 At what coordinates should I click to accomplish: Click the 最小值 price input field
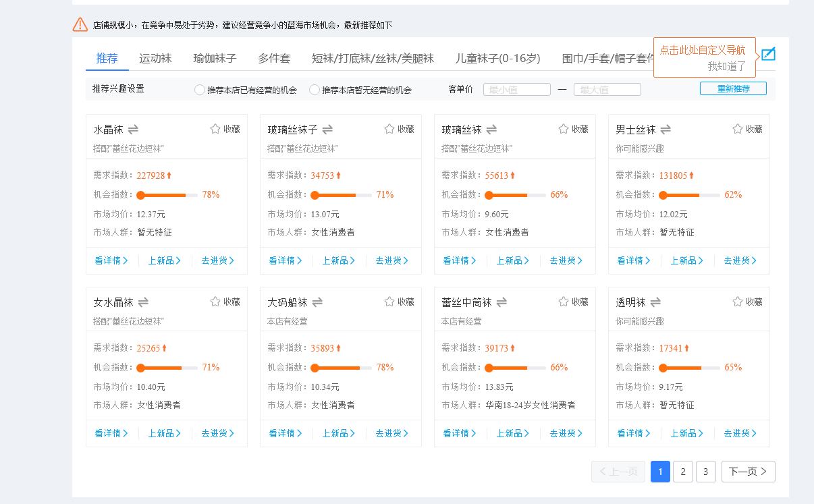(x=517, y=90)
